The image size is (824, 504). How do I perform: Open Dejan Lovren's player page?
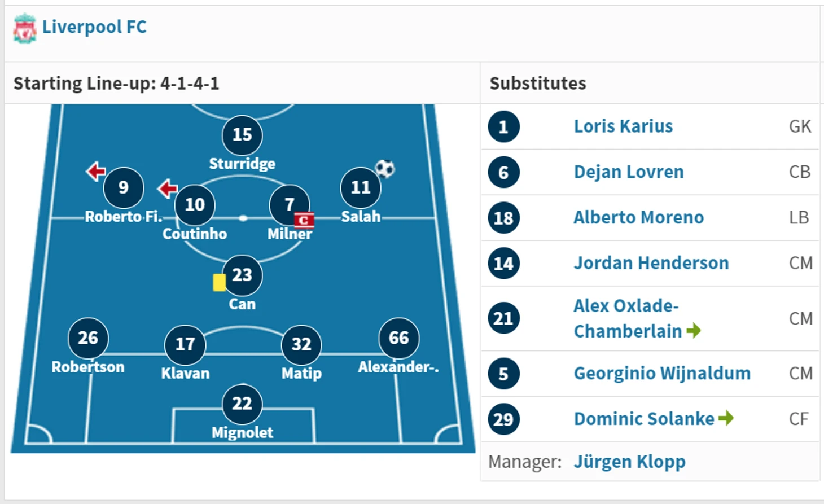[629, 172]
